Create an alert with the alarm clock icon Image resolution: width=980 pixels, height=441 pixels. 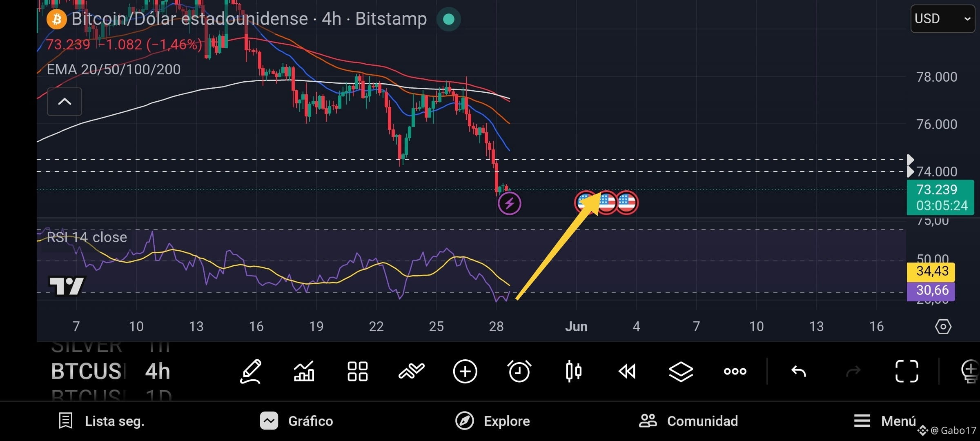519,371
